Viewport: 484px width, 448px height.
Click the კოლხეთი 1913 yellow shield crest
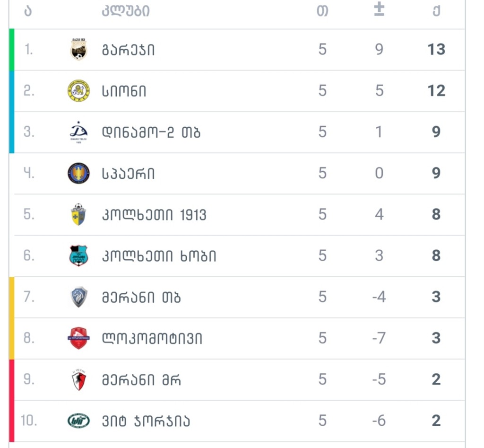(78, 214)
